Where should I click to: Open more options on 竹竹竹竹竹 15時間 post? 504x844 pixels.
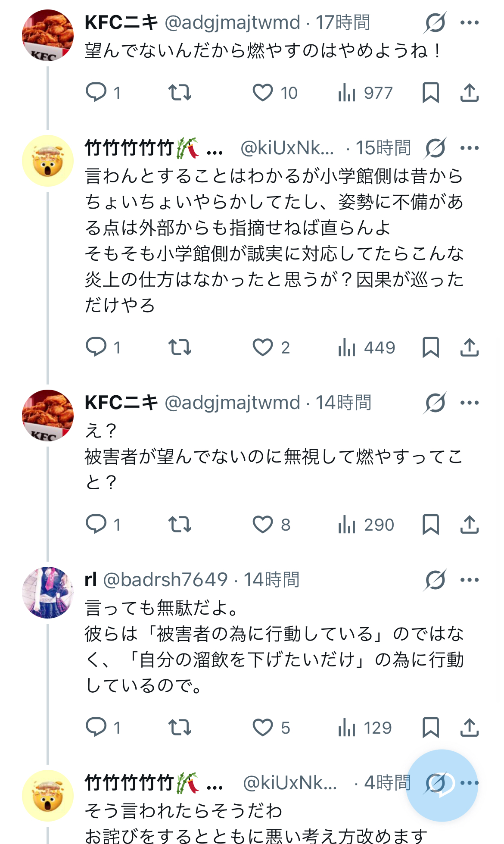coord(469,148)
